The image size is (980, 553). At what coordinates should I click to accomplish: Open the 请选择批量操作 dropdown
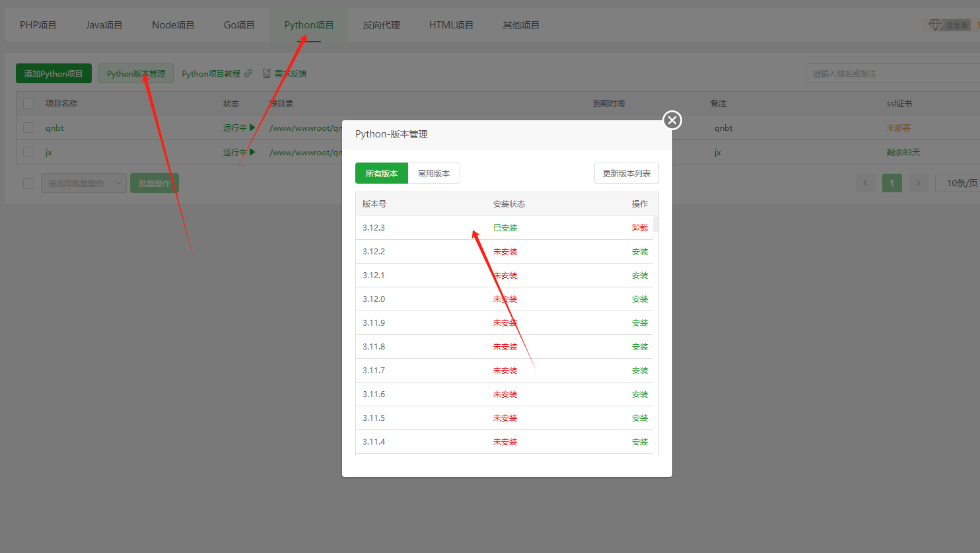[83, 183]
